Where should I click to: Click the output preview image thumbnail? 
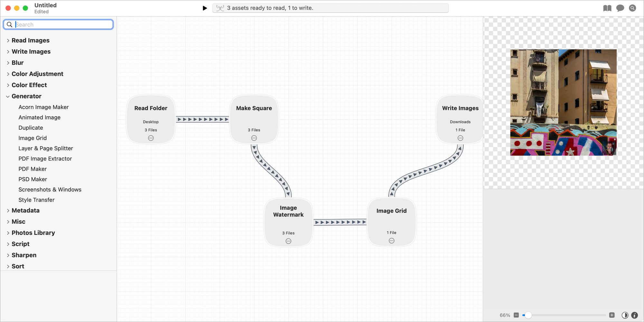click(563, 102)
